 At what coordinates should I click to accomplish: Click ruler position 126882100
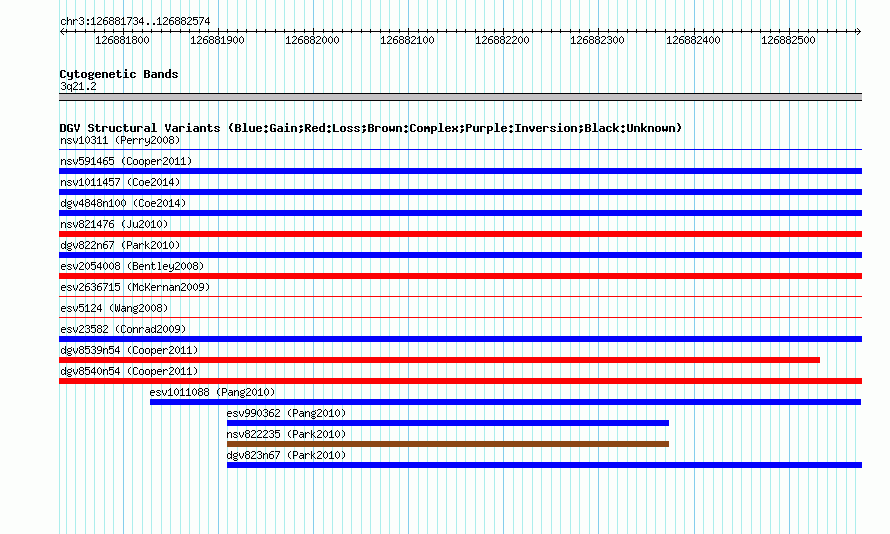[x=408, y=40]
